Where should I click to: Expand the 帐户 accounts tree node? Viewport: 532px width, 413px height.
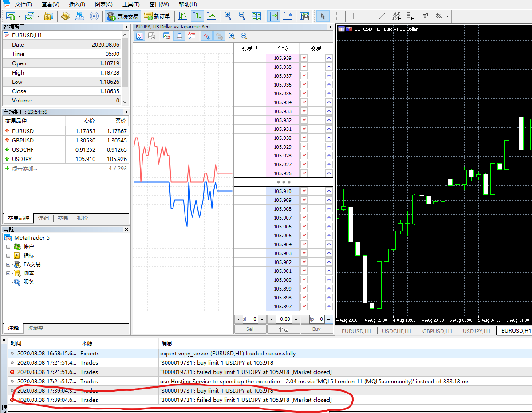[x=8, y=247]
